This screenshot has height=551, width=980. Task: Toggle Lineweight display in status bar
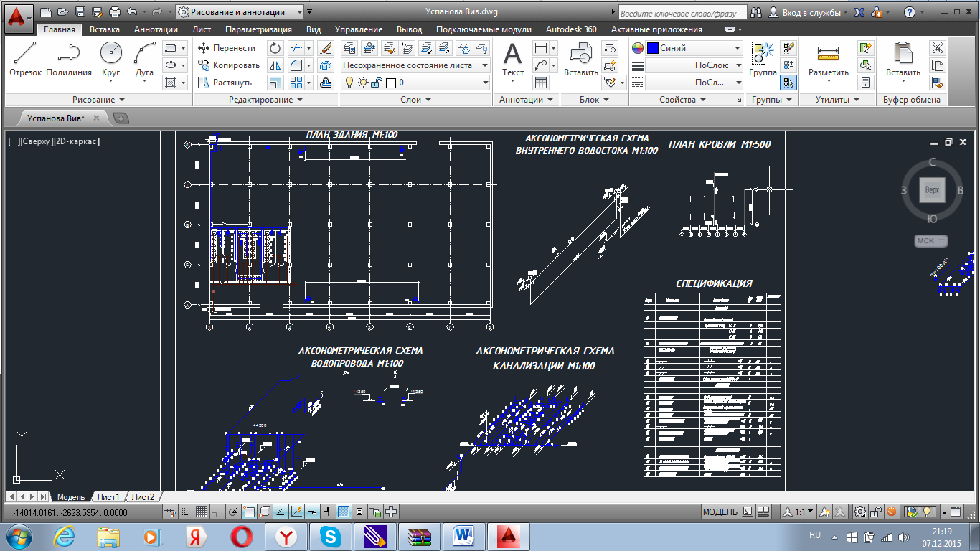click(x=328, y=512)
